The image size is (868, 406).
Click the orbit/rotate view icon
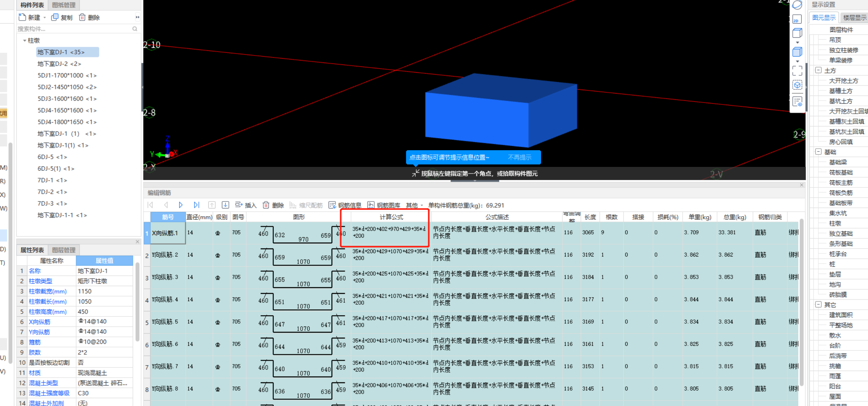(797, 5)
